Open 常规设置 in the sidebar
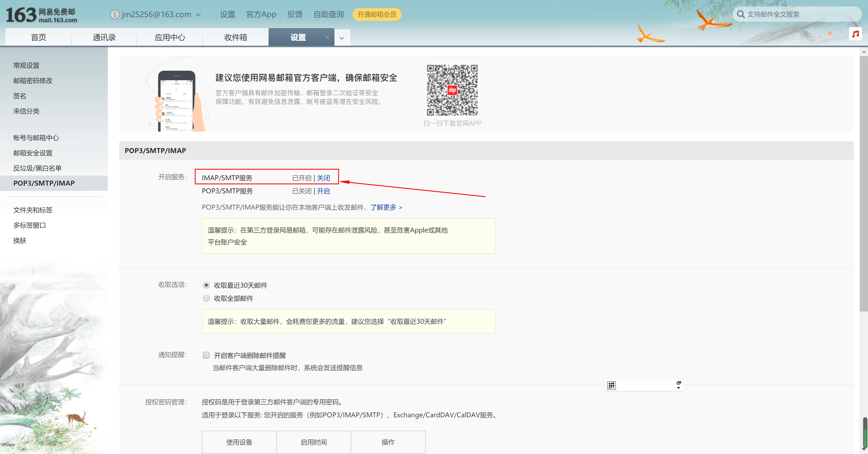 (26, 66)
